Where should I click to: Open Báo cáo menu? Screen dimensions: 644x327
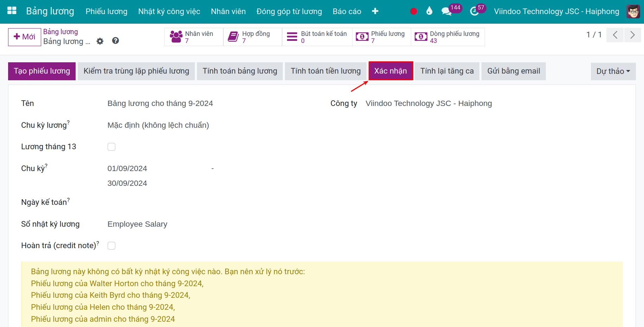point(347,11)
